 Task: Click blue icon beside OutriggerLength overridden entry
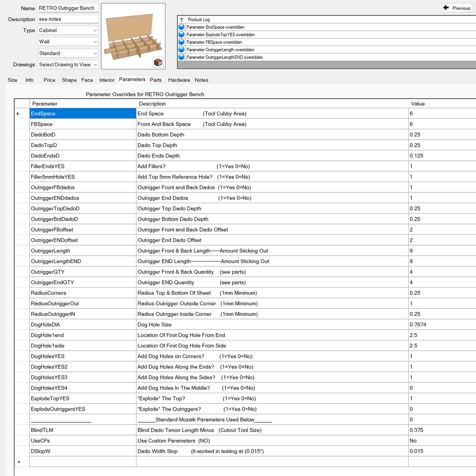pyautogui.click(x=181, y=50)
